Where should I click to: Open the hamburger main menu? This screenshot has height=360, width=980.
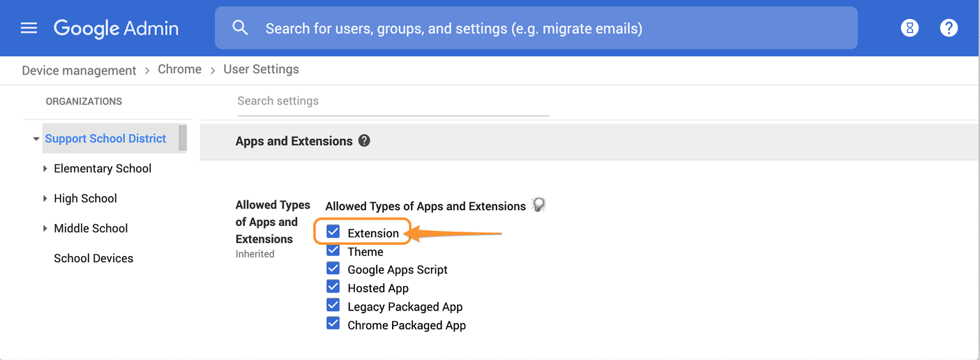click(x=29, y=28)
